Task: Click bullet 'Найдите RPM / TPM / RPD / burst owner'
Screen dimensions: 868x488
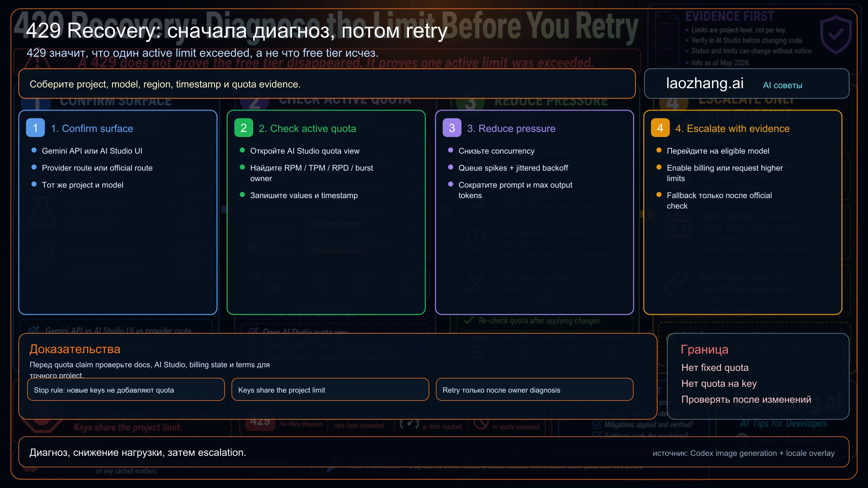Action: 312,173
